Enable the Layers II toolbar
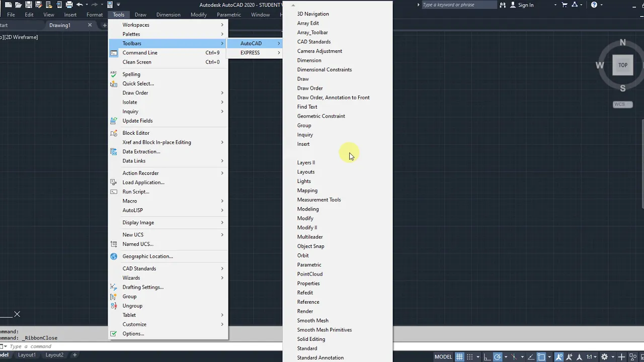The image size is (644, 362). pos(337,162)
